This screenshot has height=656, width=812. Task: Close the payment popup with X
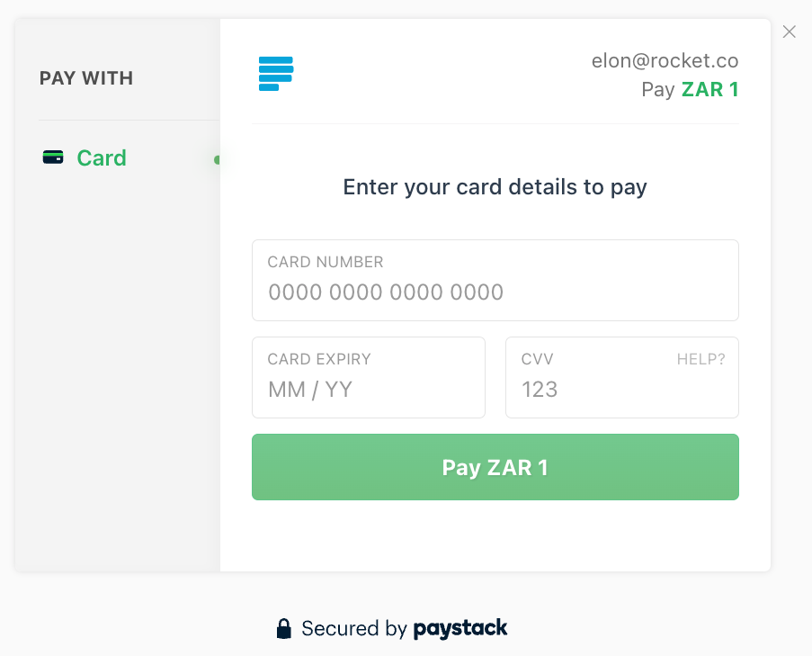(790, 32)
